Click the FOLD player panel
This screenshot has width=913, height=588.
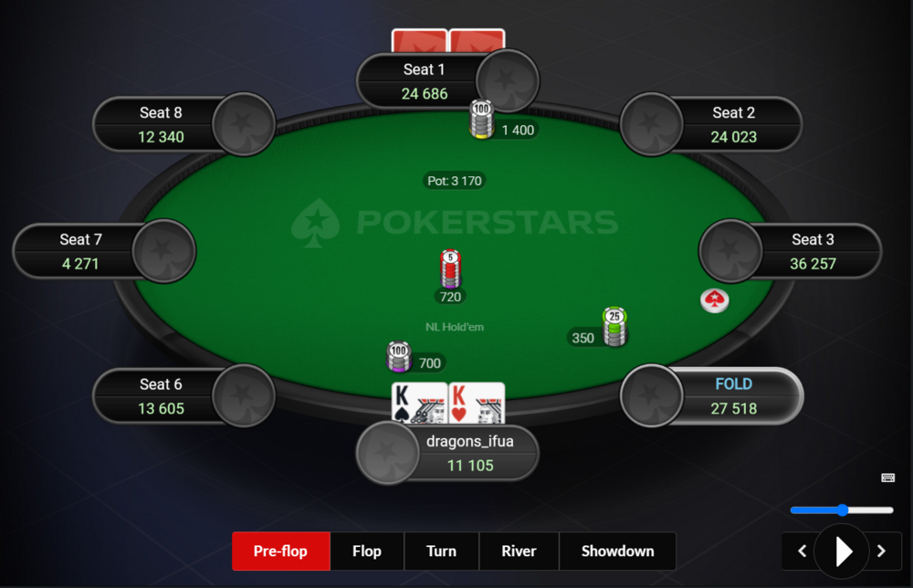(712, 396)
